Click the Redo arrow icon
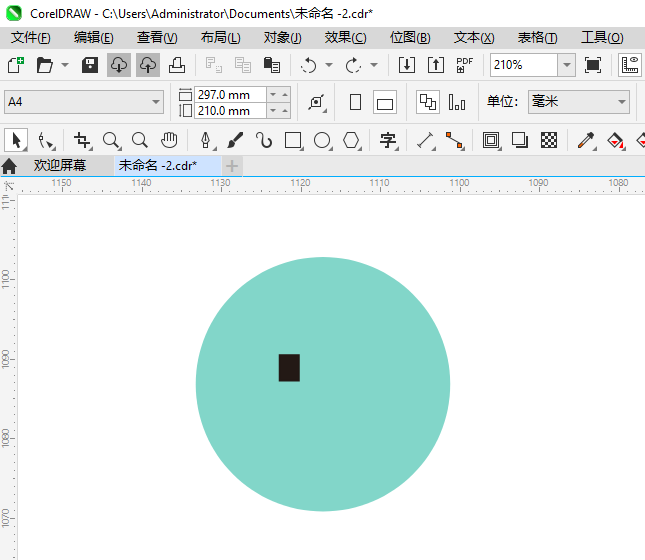Image resolution: width=645 pixels, height=560 pixels. (353, 65)
